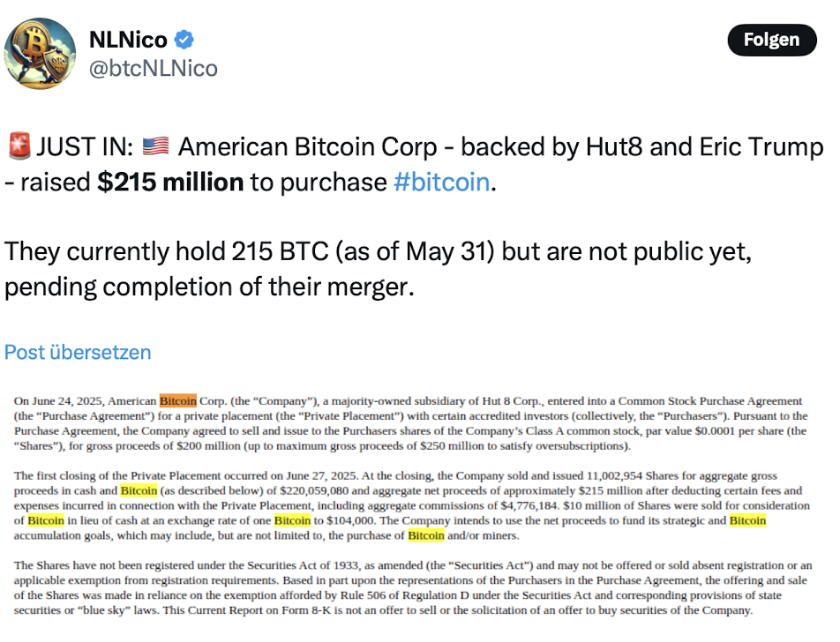This screenshot has height=642, width=840.
Task: Click highlighted Bitcoin before "in lieu of cash"
Action: pos(46,520)
